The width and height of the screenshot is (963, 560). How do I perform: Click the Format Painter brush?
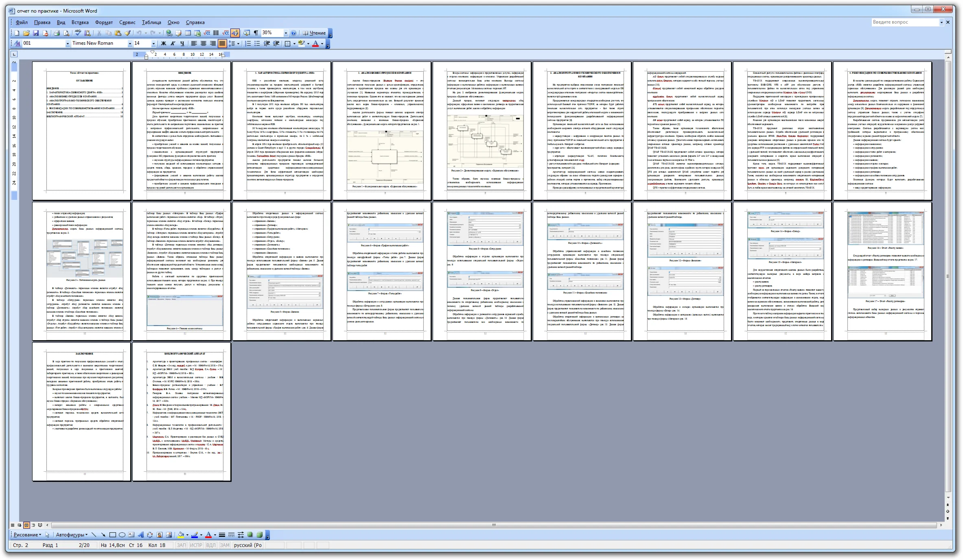coord(127,33)
